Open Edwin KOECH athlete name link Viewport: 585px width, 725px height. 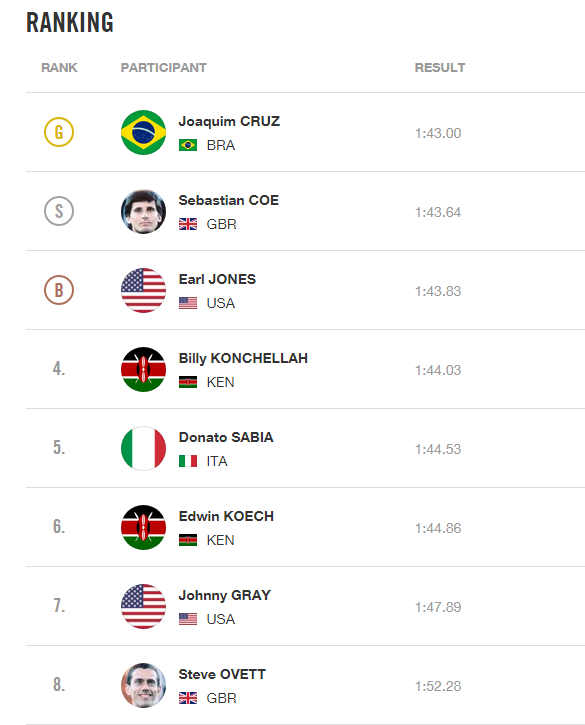pos(226,516)
